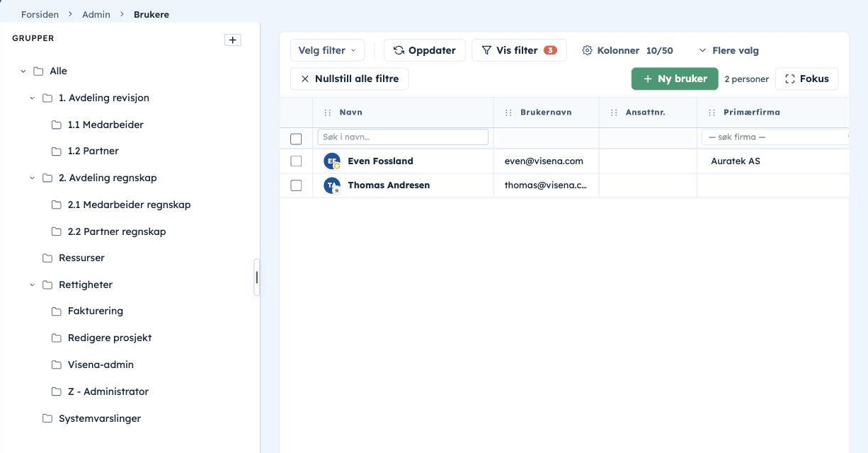Select the checkbox for Even Fossland
This screenshot has width=868, height=453.
tap(296, 161)
